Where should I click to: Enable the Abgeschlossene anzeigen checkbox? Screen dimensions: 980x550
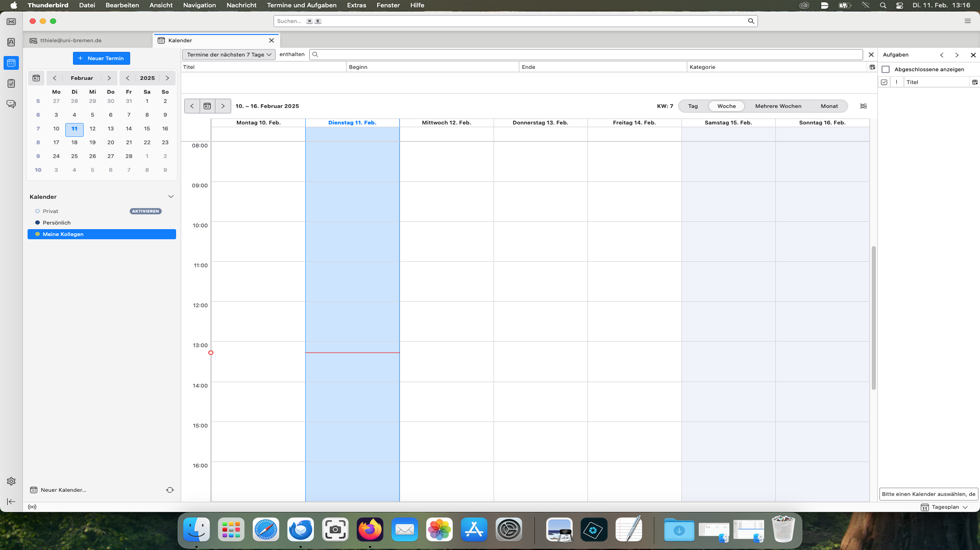pos(886,69)
